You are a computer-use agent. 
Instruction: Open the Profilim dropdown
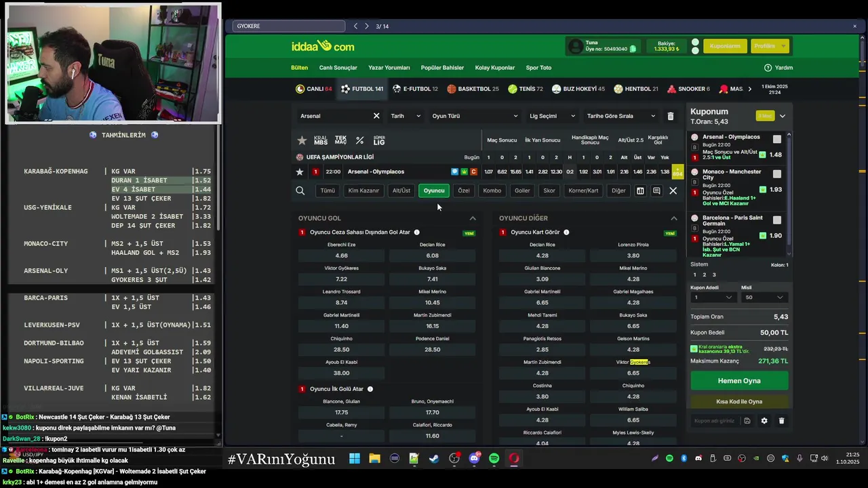[x=770, y=46]
